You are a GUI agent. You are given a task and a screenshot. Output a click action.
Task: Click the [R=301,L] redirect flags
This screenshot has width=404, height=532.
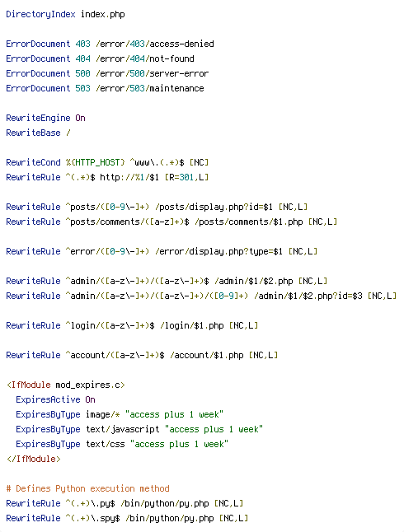(x=186, y=177)
